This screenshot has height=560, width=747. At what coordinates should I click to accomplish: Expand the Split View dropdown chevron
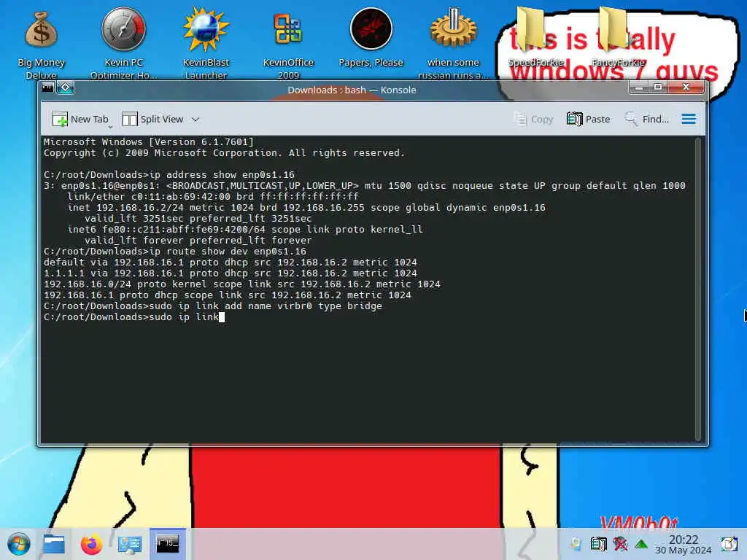[196, 120]
